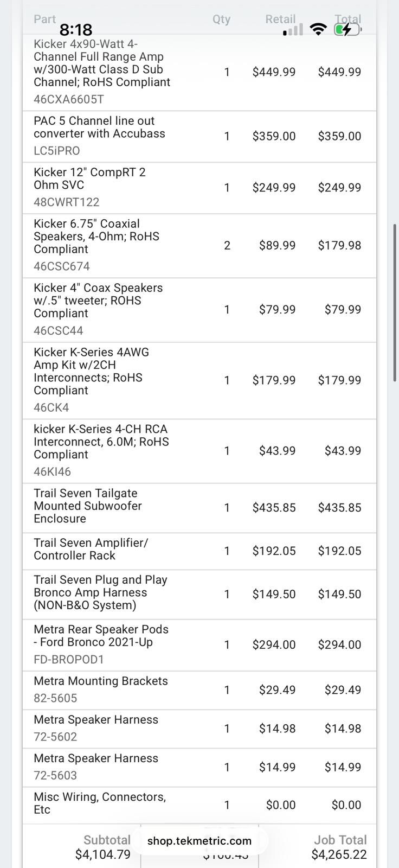Tap the Wi-Fi status icon
The height and width of the screenshot is (868, 399).
point(319,29)
